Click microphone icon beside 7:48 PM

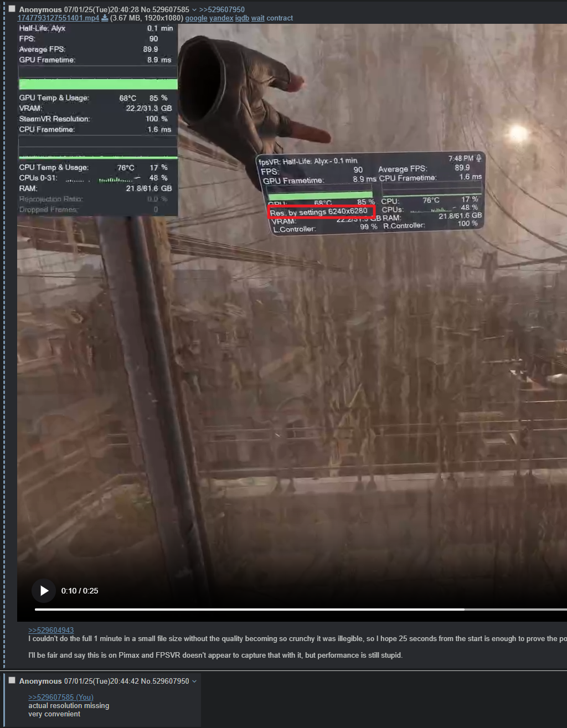479,158
